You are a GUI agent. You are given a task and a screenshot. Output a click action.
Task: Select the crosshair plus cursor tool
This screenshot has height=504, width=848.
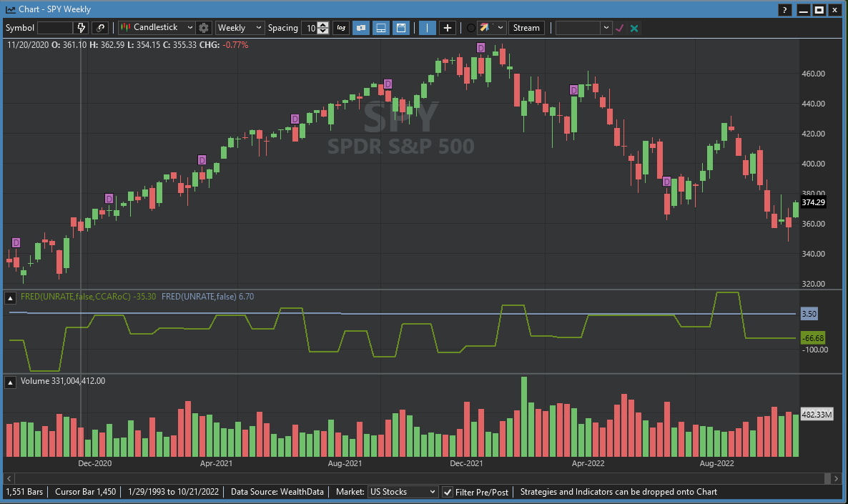click(x=448, y=28)
